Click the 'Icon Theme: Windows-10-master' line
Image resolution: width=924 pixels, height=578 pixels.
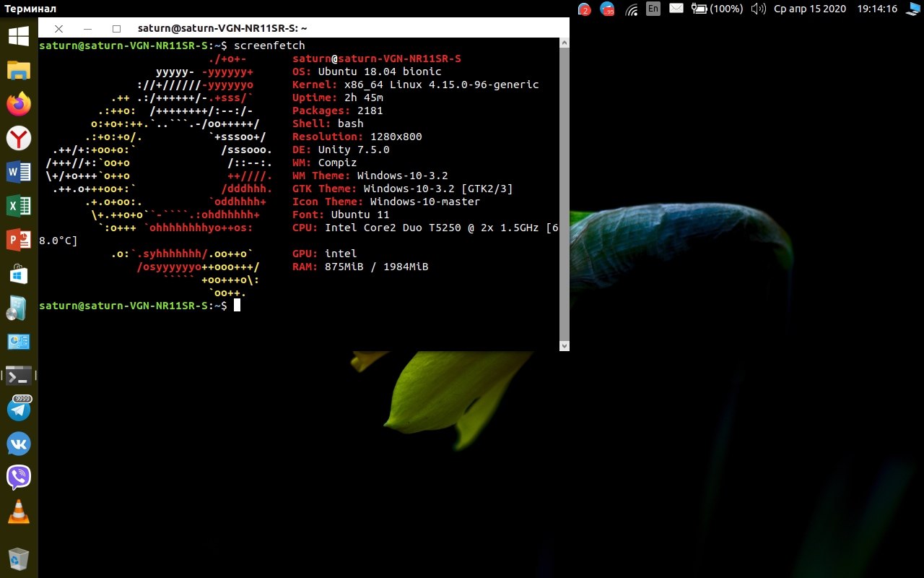tap(386, 202)
